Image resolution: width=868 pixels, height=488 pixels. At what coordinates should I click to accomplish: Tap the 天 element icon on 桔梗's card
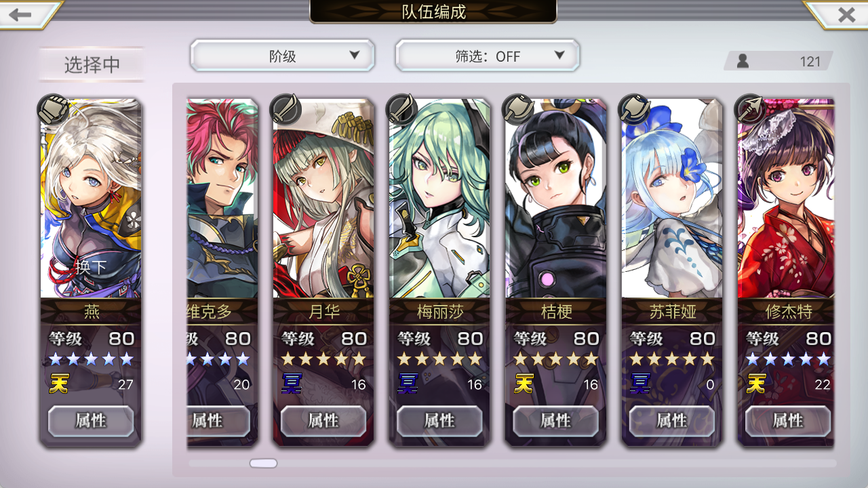point(524,384)
